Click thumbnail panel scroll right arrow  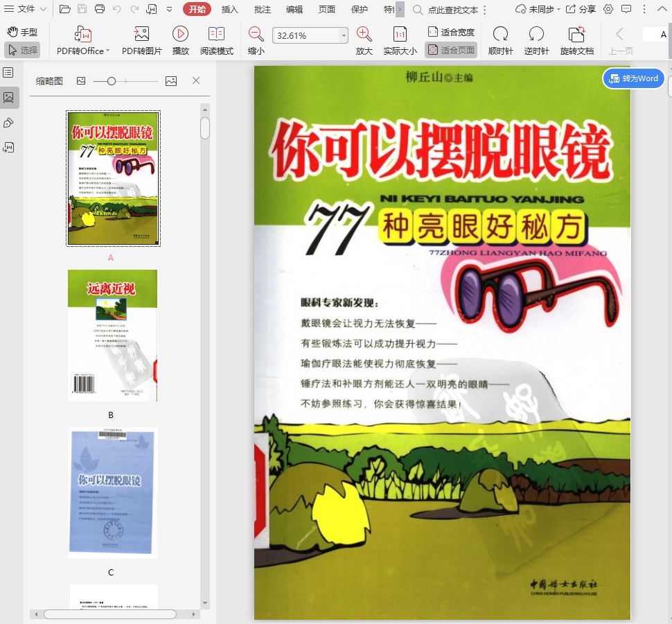tap(194, 614)
